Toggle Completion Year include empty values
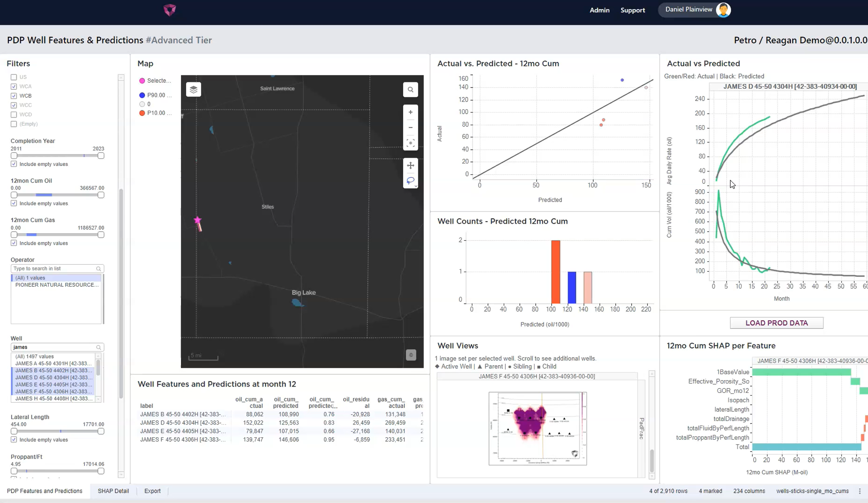Screen dimensions: 868x503 pyautogui.click(x=14, y=164)
